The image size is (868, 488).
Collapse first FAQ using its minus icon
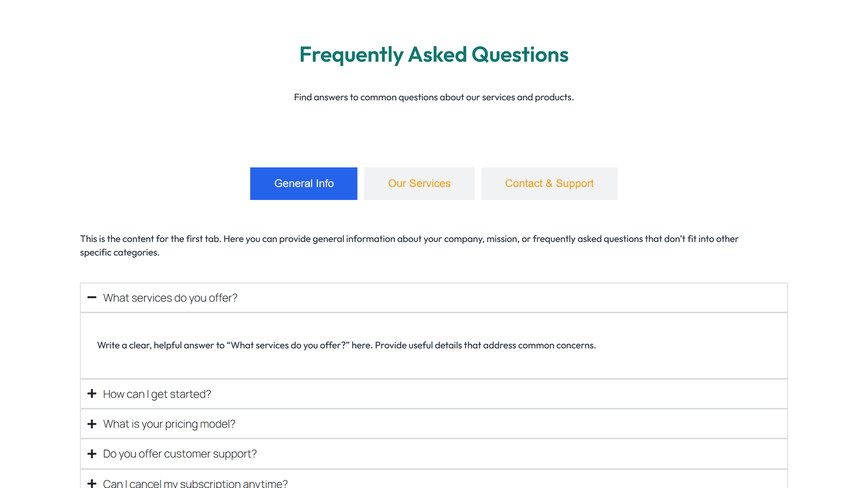click(92, 298)
